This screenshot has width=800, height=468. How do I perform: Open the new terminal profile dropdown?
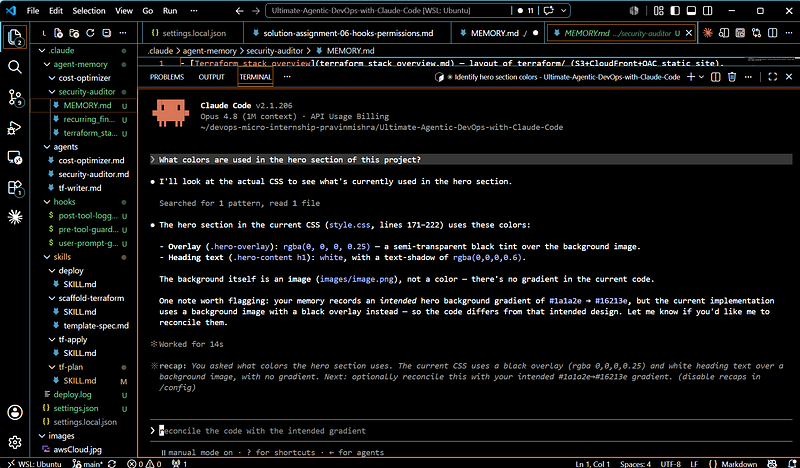[x=702, y=77]
